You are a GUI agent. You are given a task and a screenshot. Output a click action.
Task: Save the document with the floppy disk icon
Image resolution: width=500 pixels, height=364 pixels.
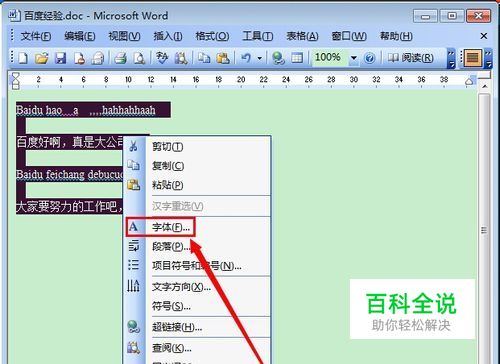[x=60, y=58]
